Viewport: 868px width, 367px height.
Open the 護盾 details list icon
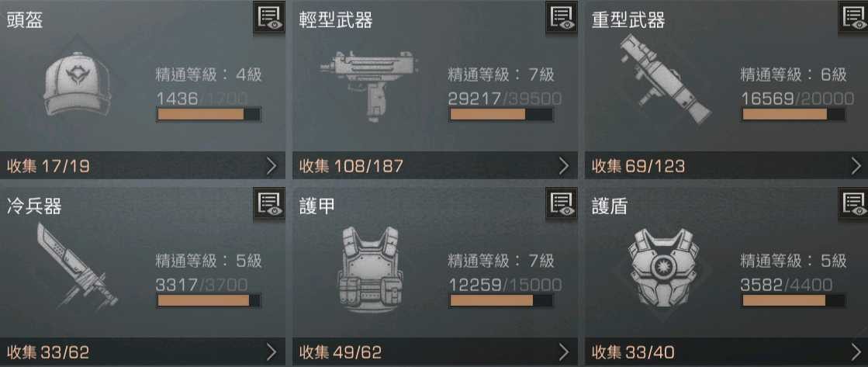(853, 204)
